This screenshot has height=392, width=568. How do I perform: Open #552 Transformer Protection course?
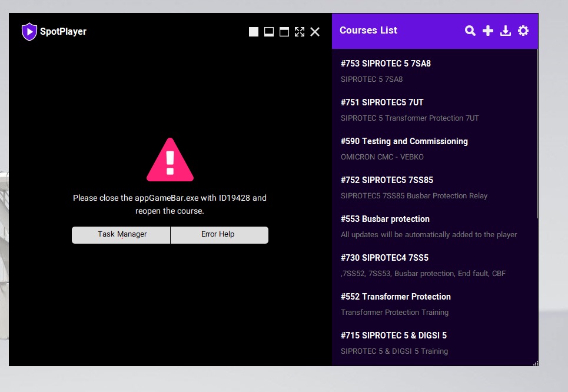[x=396, y=297]
